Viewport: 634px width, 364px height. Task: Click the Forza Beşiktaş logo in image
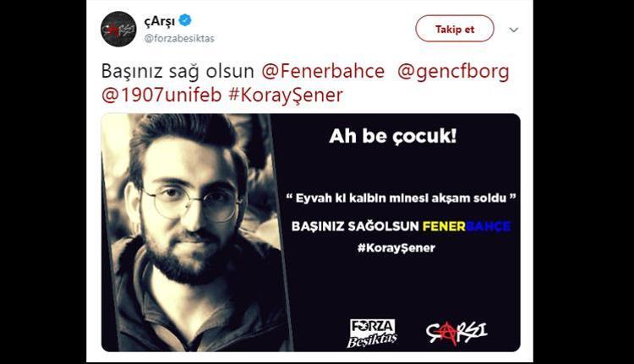(373, 333)
